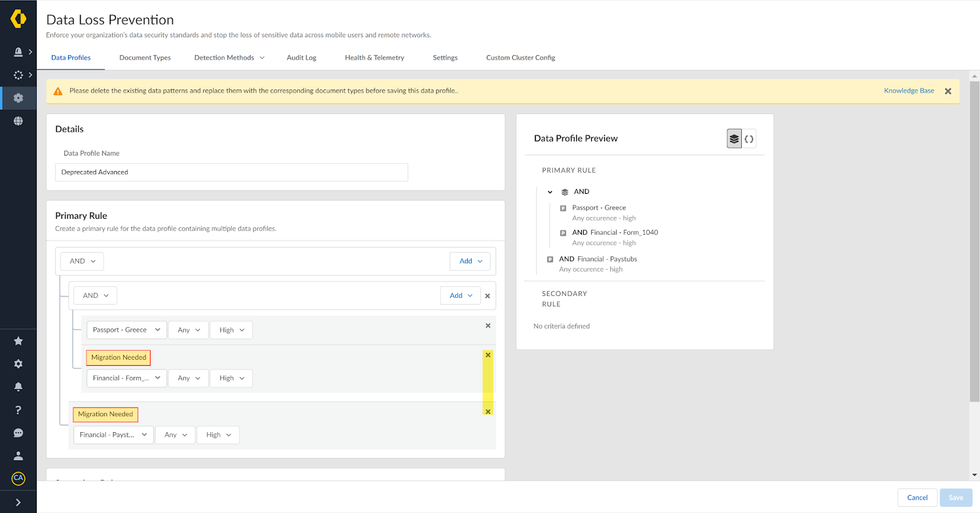Open the Passport - Greece pattern dropdown

[126, 330]
